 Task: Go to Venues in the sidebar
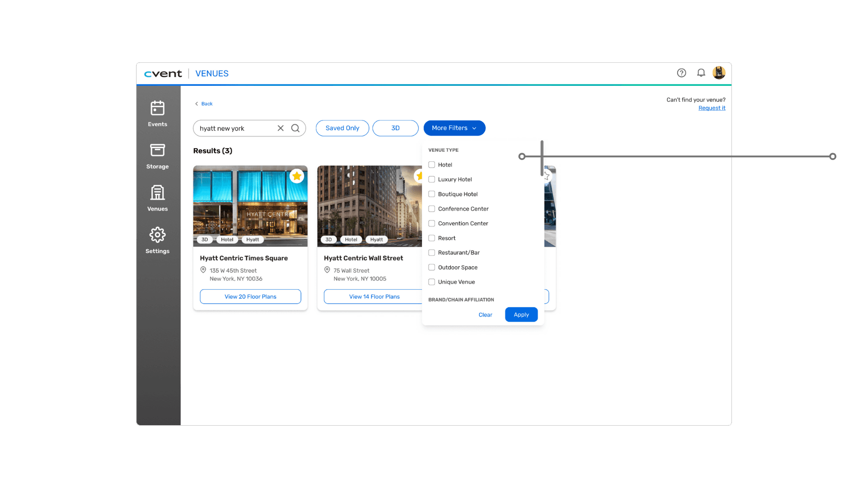pyautogui.click(x=157, y=193)
